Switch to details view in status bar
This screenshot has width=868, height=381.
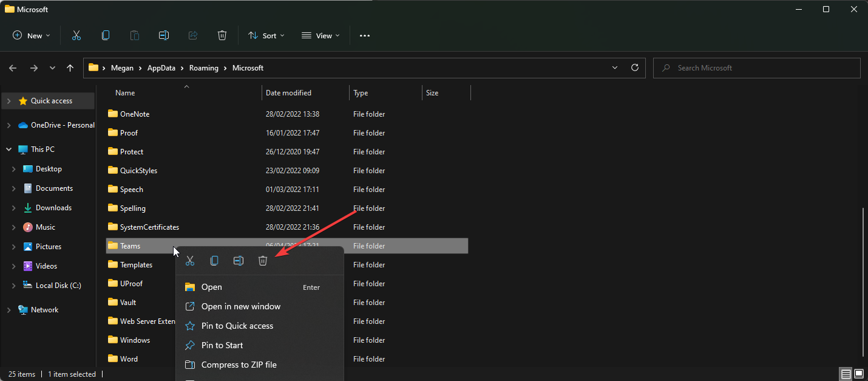coord(846,373)
